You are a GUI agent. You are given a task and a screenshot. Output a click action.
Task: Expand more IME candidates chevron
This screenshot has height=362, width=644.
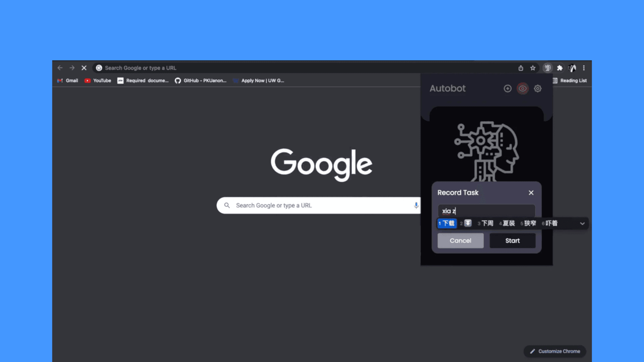click(582, 224)
